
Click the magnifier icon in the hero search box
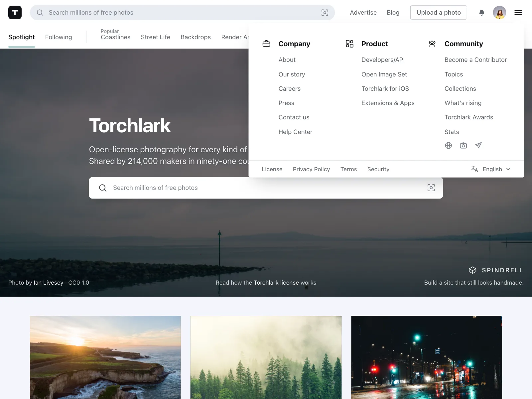pos(103,188)
